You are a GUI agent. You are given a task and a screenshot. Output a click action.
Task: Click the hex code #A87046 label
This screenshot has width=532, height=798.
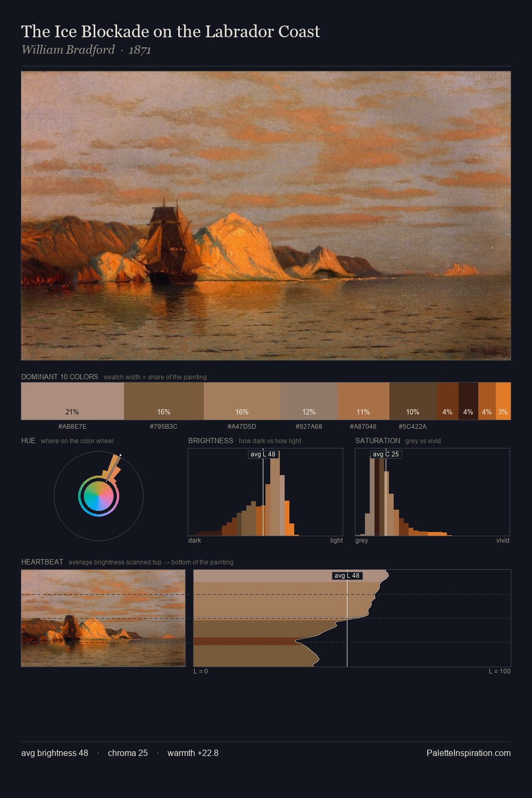(363, 427)
